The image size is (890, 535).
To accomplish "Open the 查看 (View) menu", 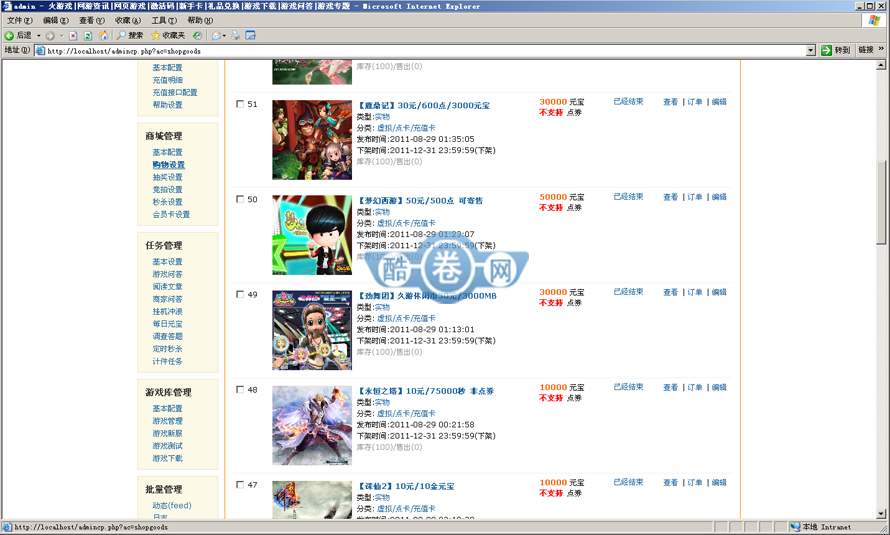I will 91,20.
